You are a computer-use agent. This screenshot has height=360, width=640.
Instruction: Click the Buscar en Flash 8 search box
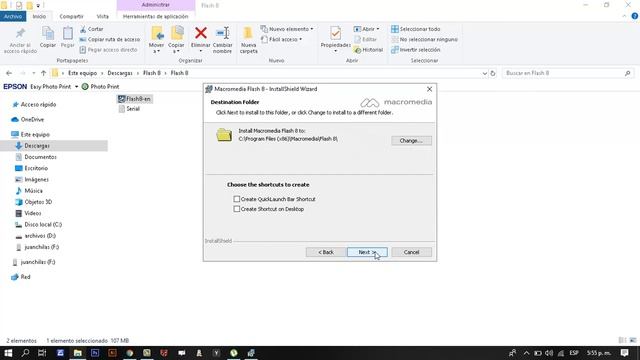(568, 73)
